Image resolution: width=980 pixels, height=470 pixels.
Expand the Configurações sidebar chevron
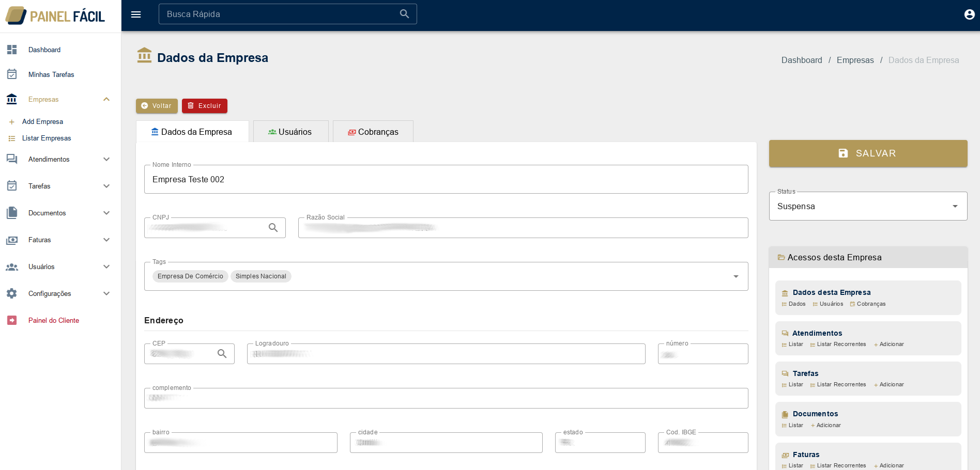pyautogui.click(x=106, y=293)
